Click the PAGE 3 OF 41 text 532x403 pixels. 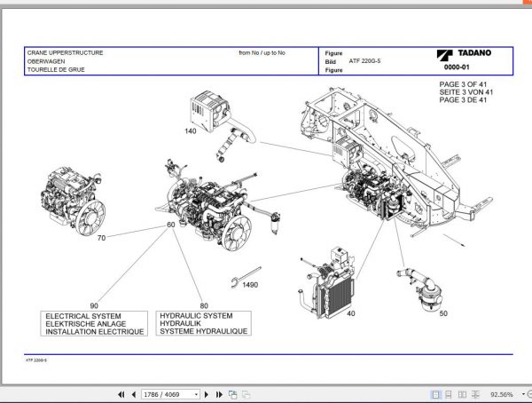point(463,84)
